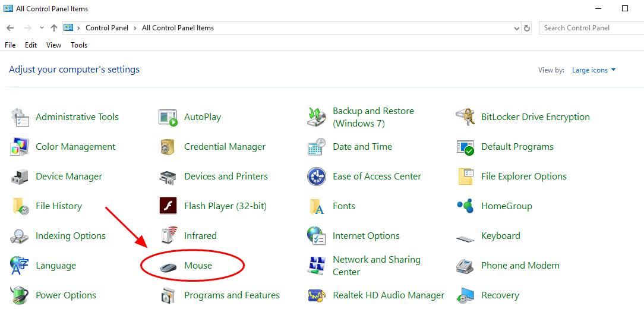This screenshot has width=644, height=312.
Task: Open the Realtek HD Audio Manager icon
Action: [317, 295]
